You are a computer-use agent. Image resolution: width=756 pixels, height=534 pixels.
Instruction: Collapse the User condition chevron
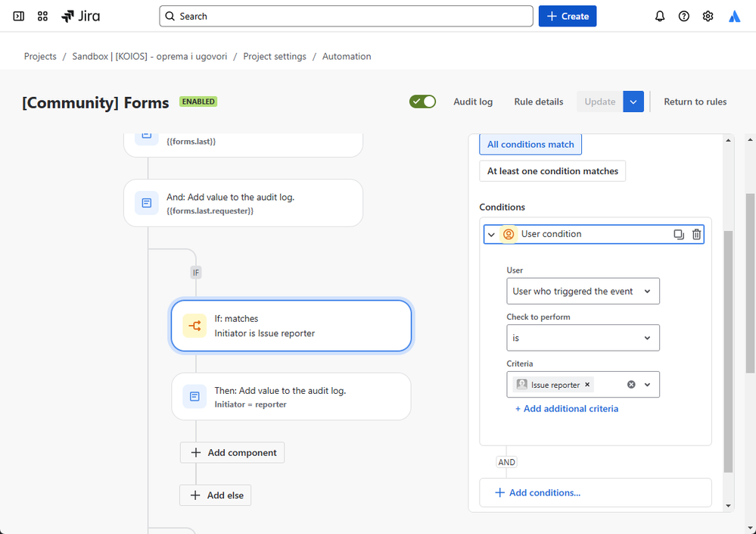pos(491,235)
